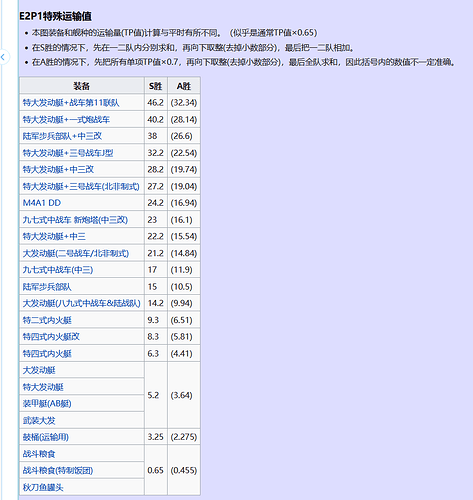Image resolution: width=473 pixels, height=500 pixels.
Task: Click the merged S胜 value 0.65
Action: (x=156, y=470)
